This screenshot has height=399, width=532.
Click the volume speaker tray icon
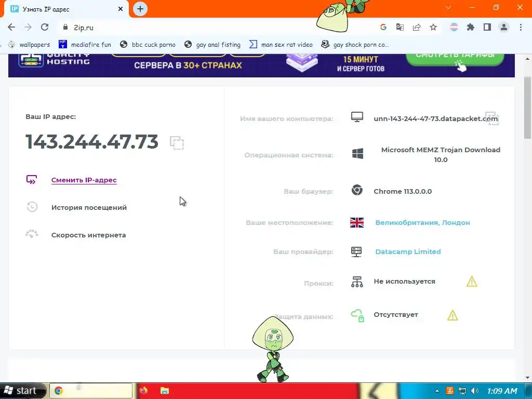coord(475,391)
